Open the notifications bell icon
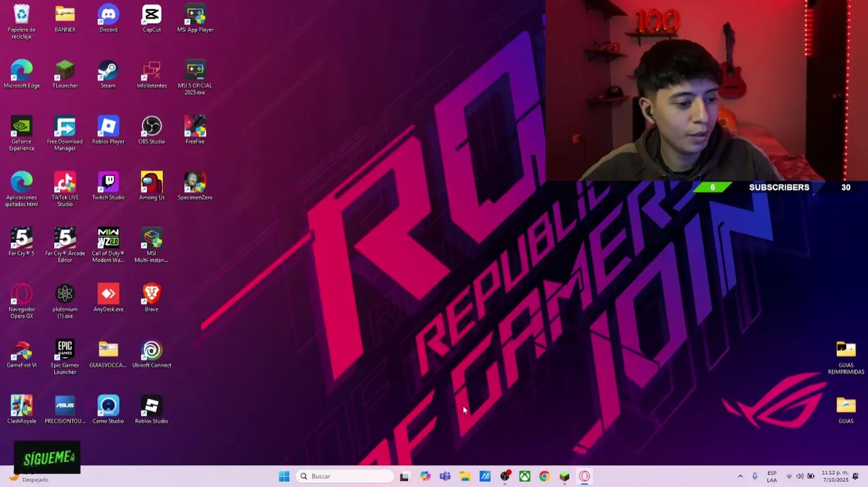This screenshot has width=868, height=487. pyautogui.click(x=856, y=476)
